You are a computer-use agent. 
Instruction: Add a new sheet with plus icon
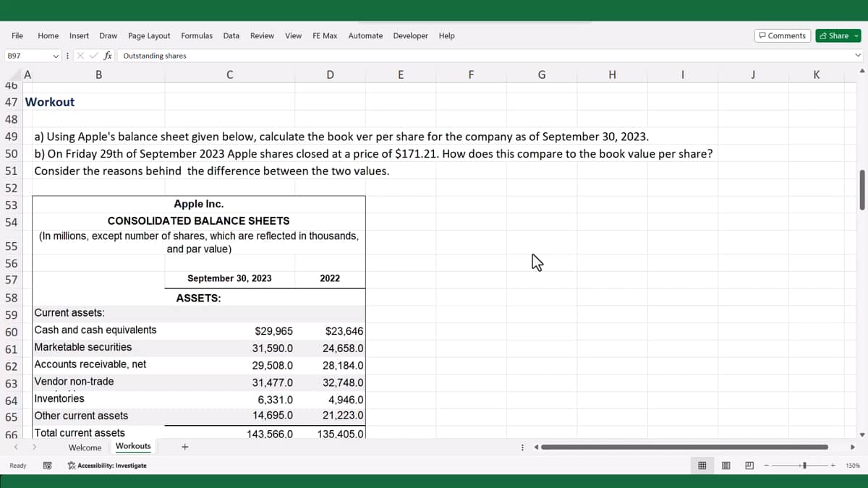[x=185, y=447]
